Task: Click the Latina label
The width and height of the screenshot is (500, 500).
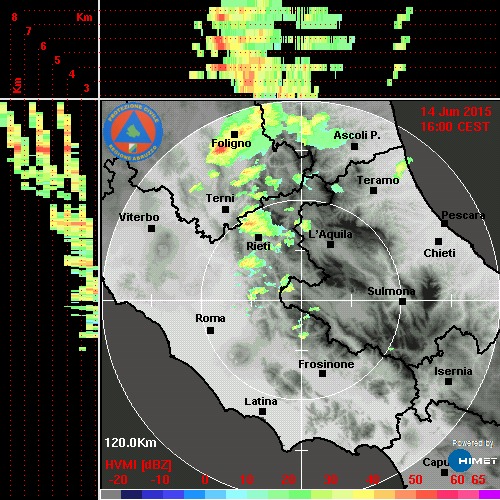Action: [261, 402]
